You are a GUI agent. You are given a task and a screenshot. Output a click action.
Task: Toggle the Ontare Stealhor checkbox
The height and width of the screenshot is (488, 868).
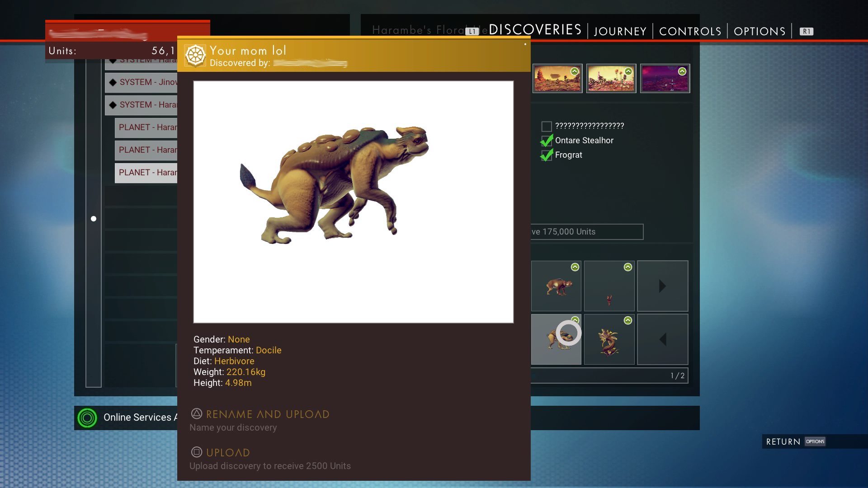coord(546,141)
